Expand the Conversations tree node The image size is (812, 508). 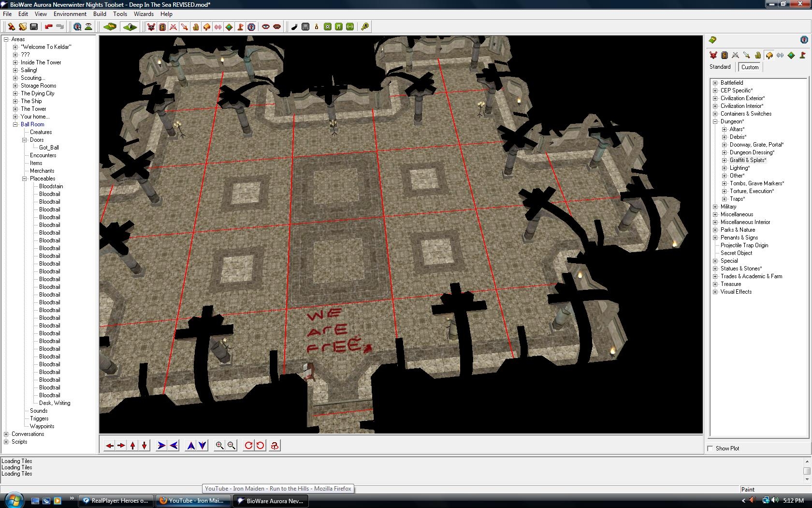(6, 434)
